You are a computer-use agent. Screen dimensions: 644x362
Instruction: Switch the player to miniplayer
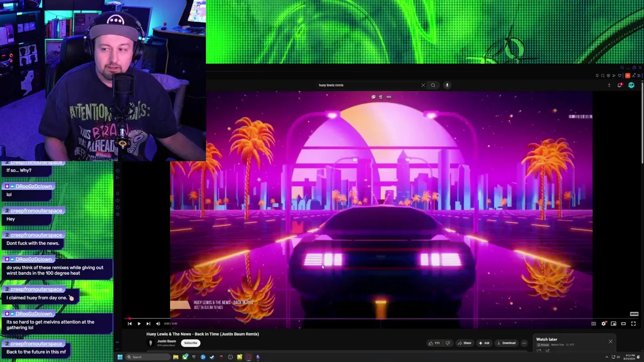[613, 324]
